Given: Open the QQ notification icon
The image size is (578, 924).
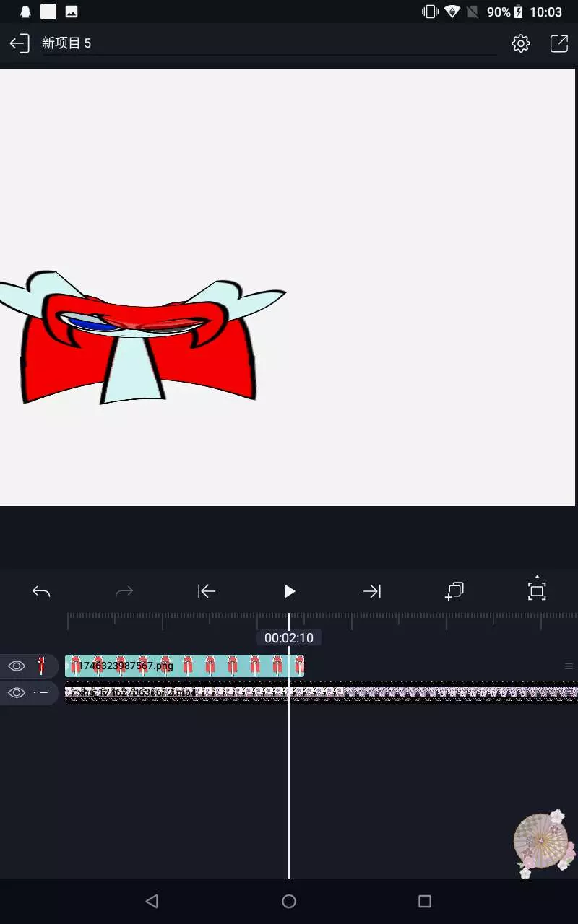Looking at the screenshot, I should [25, 12].
